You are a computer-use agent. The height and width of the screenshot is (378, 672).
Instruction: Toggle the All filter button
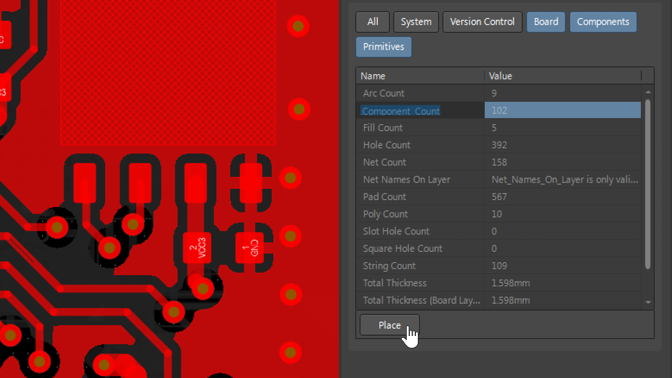point(372,22)
